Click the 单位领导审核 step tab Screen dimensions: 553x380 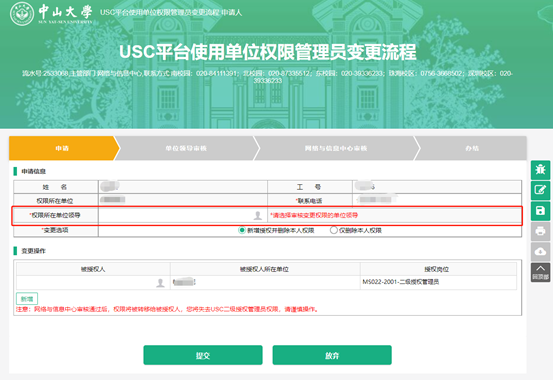click(x=186, y=148)
